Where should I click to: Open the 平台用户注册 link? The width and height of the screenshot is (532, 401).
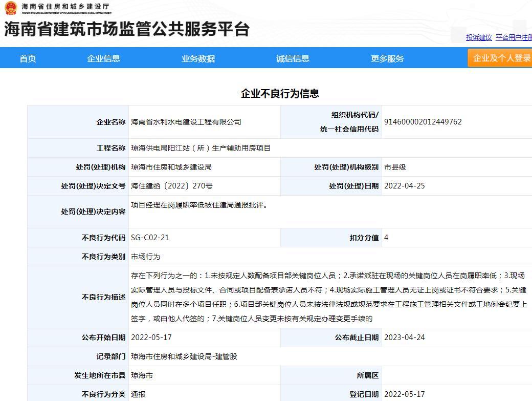click(x=514, y=37)
